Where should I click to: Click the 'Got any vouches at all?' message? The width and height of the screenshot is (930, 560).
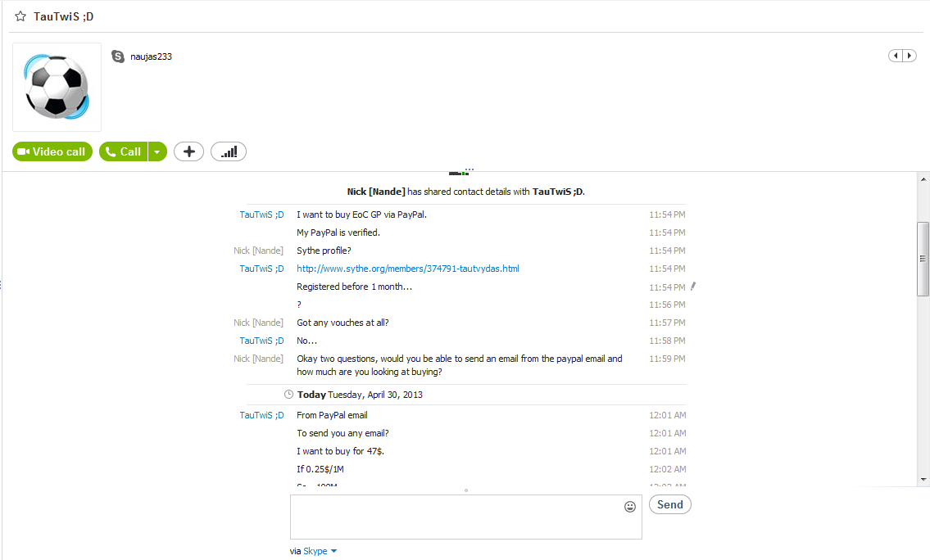(x=343, y=323)
